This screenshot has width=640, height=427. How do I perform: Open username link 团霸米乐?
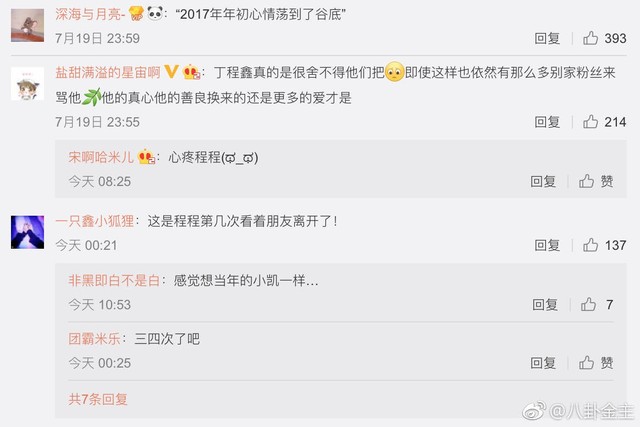click(x=94, y=339)
